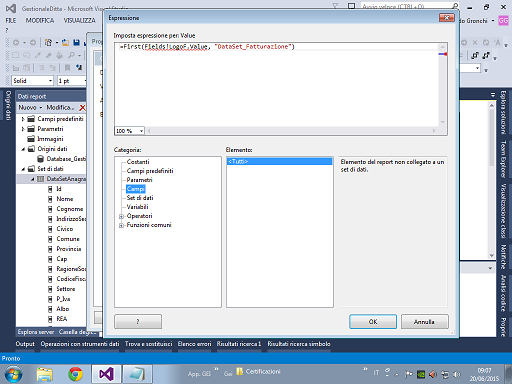Cancel the dialog with Annulla
Image resolution: width=512 pixels, height=384 pixels.
[x=424, y=322]
